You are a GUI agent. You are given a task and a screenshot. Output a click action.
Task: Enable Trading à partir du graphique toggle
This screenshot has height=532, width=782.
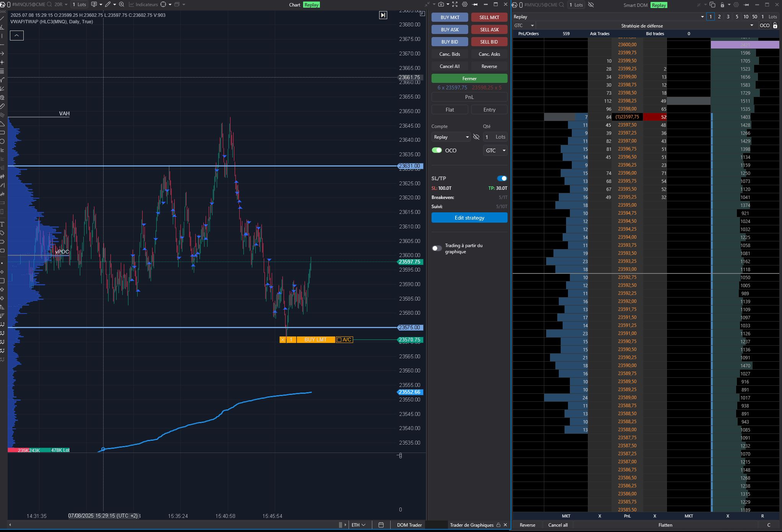click(x=437, y=248)
